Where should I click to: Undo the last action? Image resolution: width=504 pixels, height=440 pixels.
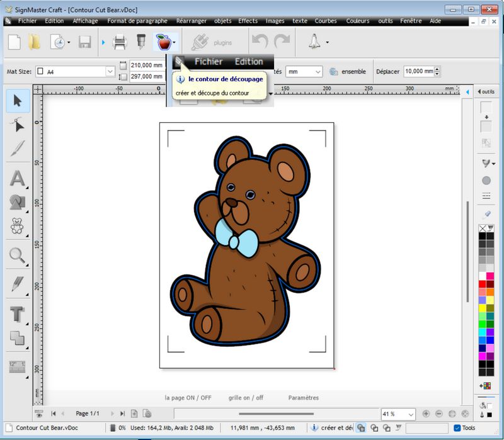click(x=260, y=42)
